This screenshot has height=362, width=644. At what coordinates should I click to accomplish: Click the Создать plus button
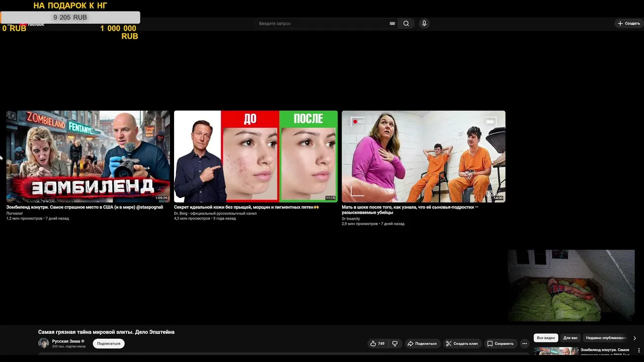pyautogui.click(x=629, y=24)
